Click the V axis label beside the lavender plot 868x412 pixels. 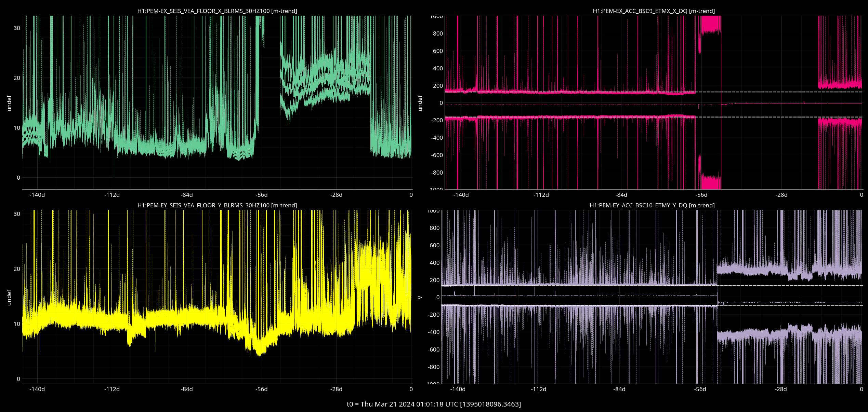420,297
